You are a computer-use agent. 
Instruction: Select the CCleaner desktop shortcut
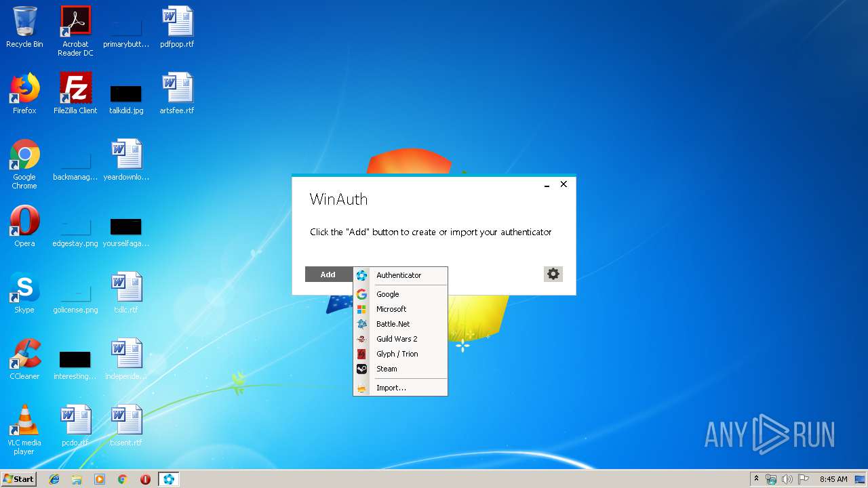coord(24,359)
